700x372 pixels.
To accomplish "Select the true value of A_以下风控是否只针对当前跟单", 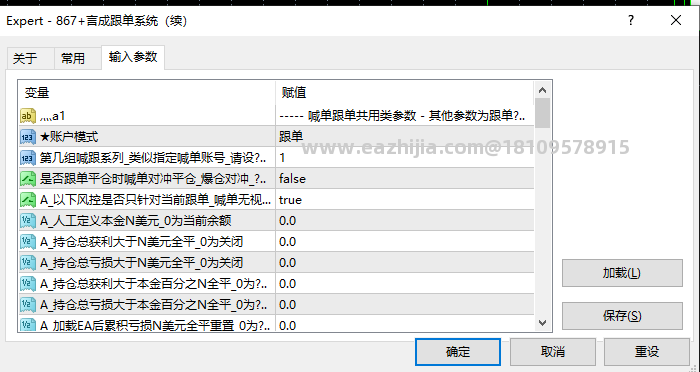I will tap(290, 200).
